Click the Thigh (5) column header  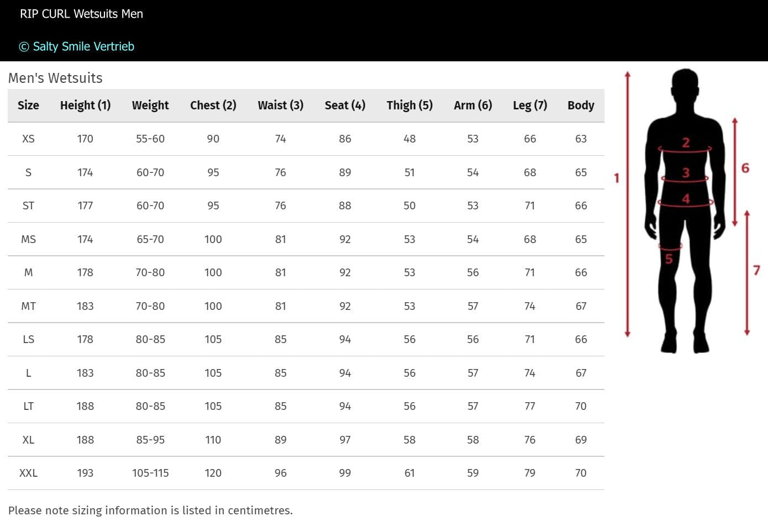pos(409,105)
